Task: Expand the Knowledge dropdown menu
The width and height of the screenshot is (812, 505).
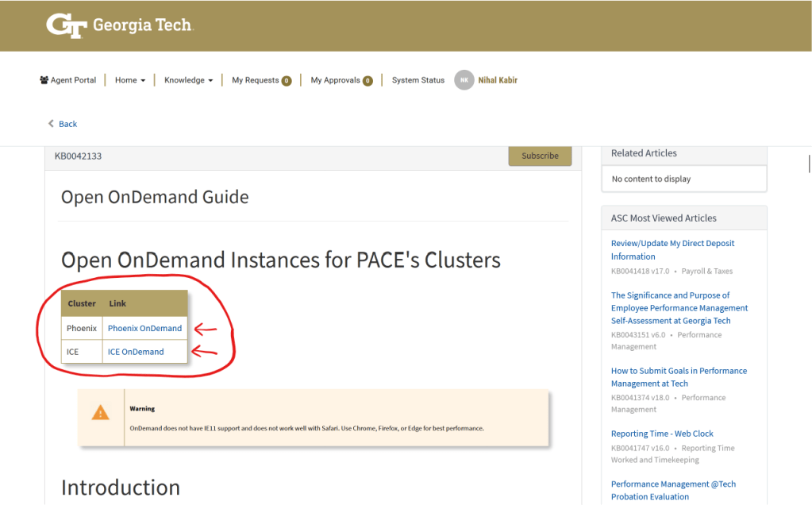Action: pos(188,79)
